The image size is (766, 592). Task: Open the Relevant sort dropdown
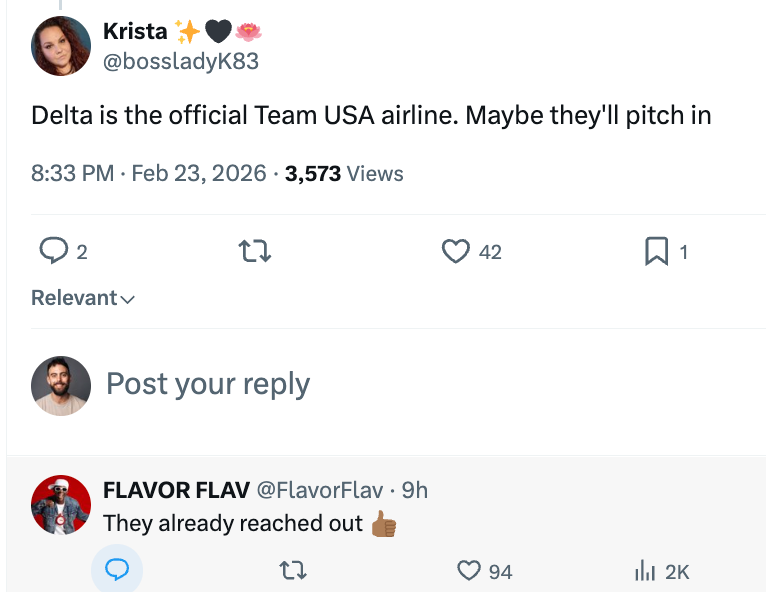pos(83,298)
